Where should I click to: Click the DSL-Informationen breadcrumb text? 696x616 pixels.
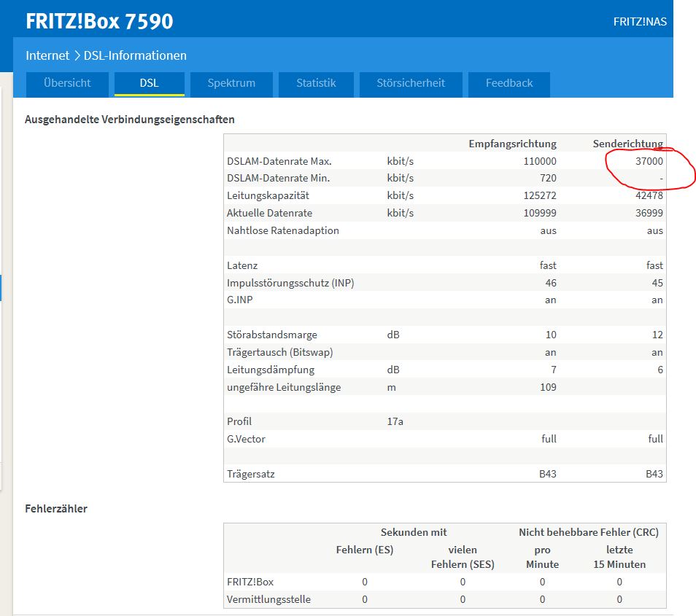[x=135, y=55]
